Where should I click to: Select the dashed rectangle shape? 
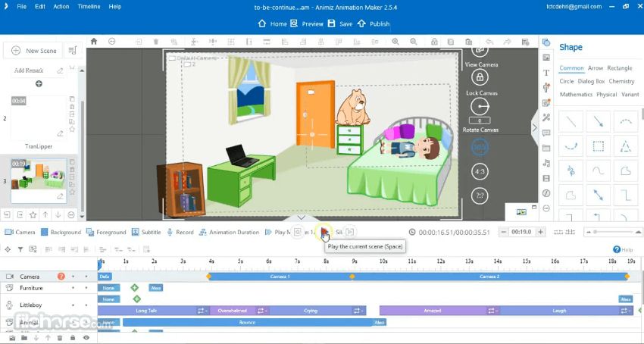[598, 146]
